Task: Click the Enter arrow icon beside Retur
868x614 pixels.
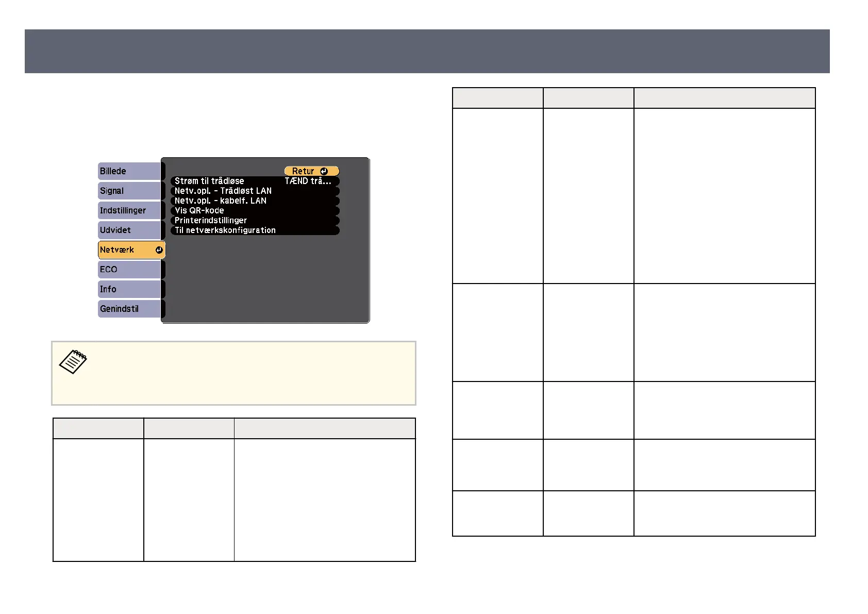Action: [x=324, y=171]
